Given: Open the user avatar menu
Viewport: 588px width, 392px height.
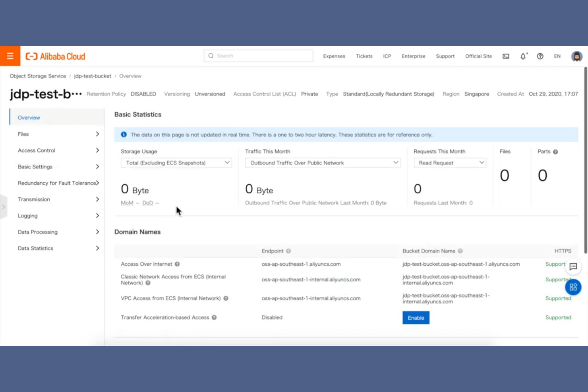Looking at the screenshot, I should tap(576, 56).
